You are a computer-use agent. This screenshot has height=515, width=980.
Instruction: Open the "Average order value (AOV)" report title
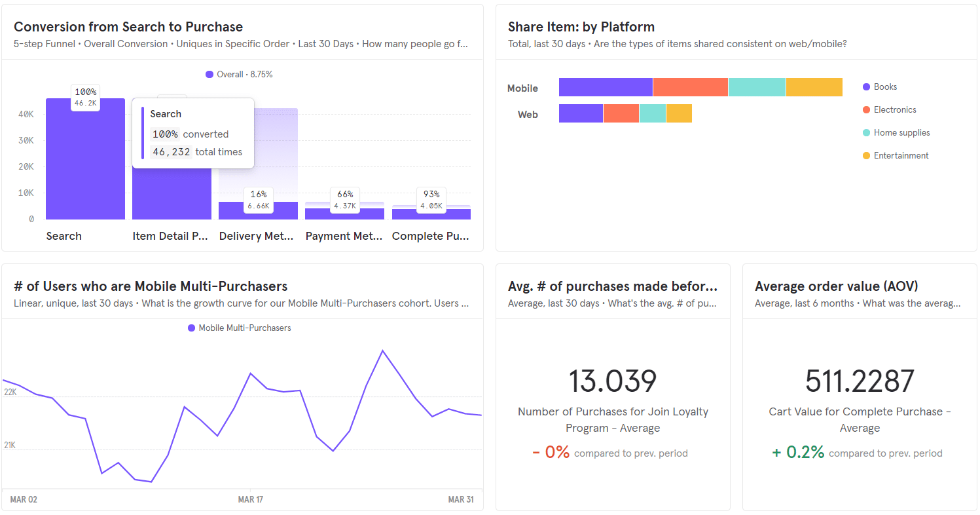click(836, 286)
